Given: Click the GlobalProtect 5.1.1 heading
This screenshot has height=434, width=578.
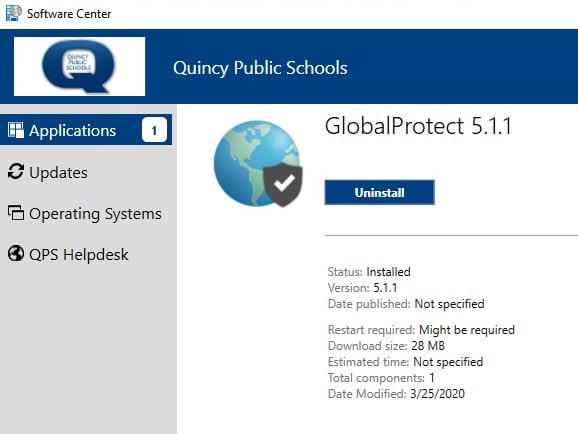Looking at the screenshot, I should pyautogui.click(x=418, y=126).
